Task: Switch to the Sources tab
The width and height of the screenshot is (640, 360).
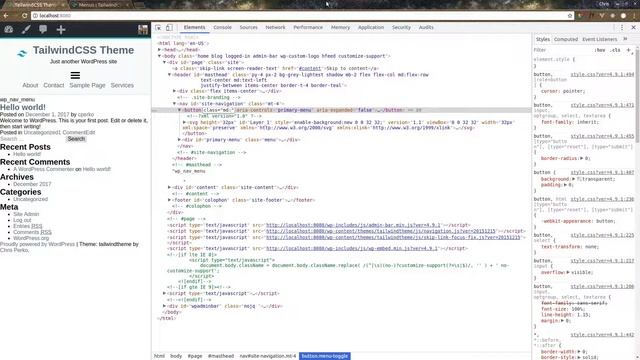Action: (249, 27)
